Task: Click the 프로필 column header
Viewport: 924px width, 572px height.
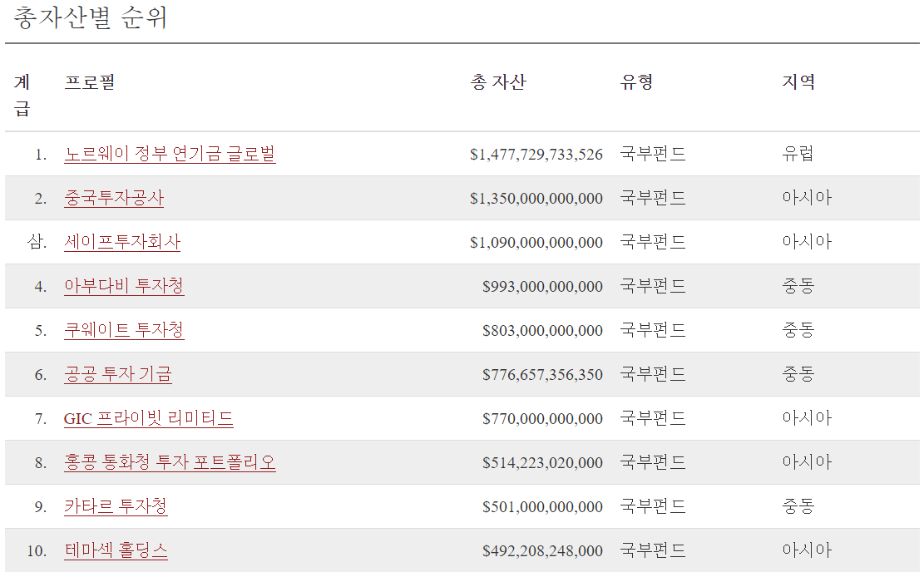Action: pyautogui.click(x=90, y=81)
